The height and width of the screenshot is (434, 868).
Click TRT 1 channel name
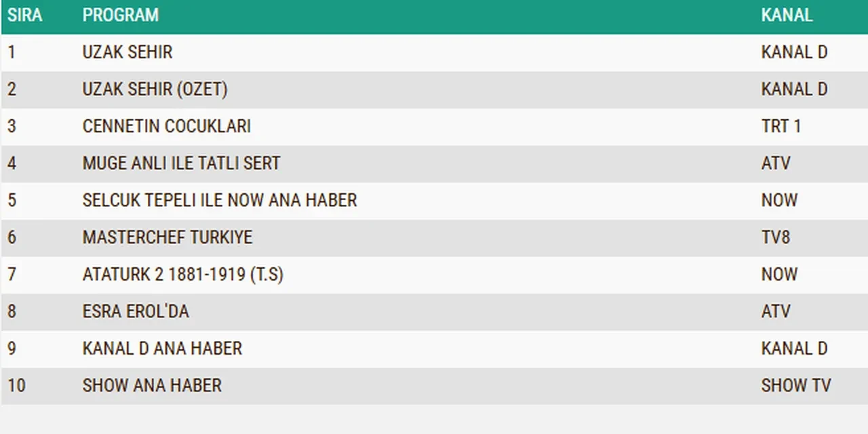tap(781, 127)
